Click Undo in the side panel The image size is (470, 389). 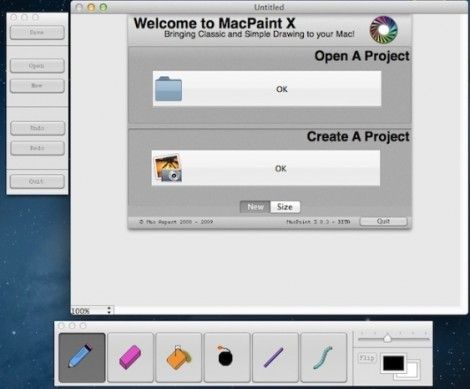point(37,128)
